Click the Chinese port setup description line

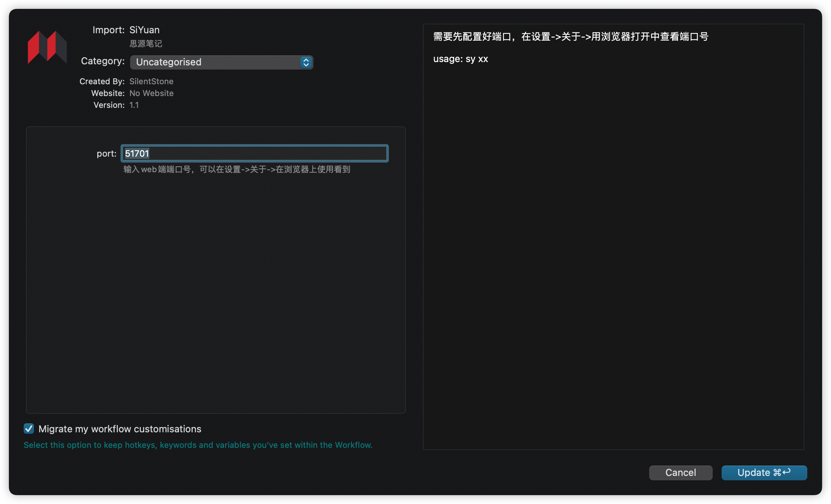pos(570,37)
